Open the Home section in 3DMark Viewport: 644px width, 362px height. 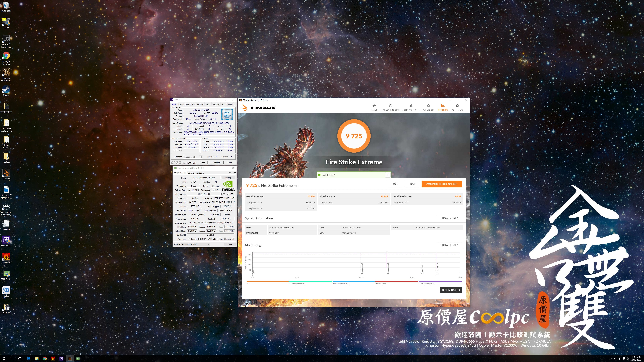click(x=374, y=108)
